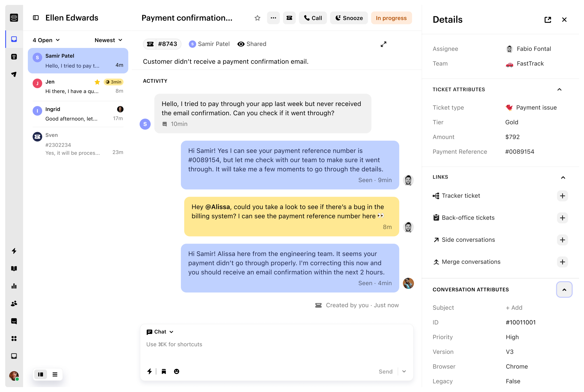This screenshot has height=392, width=584.
Task: Open Outbound from the left sidebar
Action: pos(14,74)
